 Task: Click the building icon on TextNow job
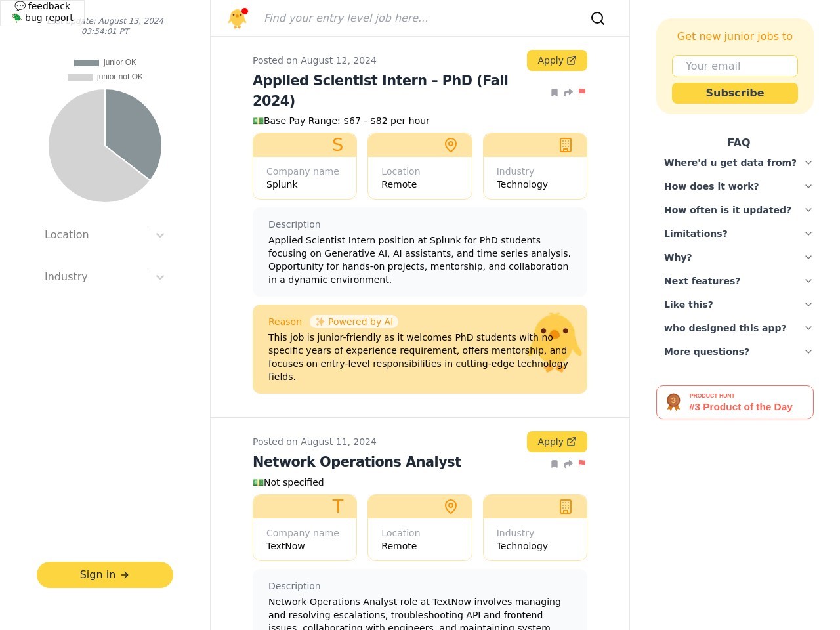(x=566, y=507)
